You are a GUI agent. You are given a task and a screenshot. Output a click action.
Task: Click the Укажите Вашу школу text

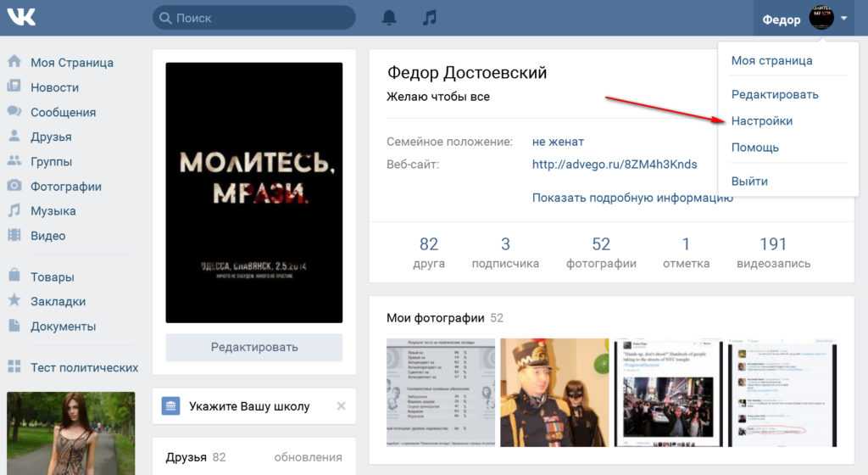[249, 406]
